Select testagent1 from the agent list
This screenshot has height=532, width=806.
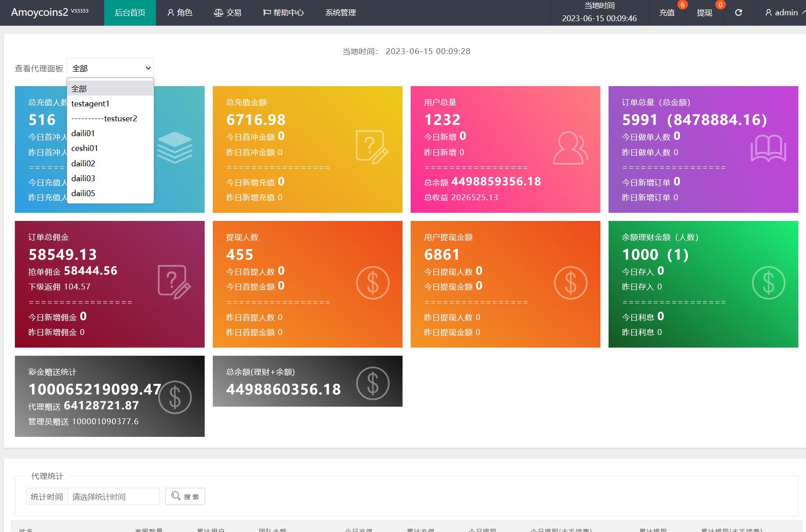point(90,104)
